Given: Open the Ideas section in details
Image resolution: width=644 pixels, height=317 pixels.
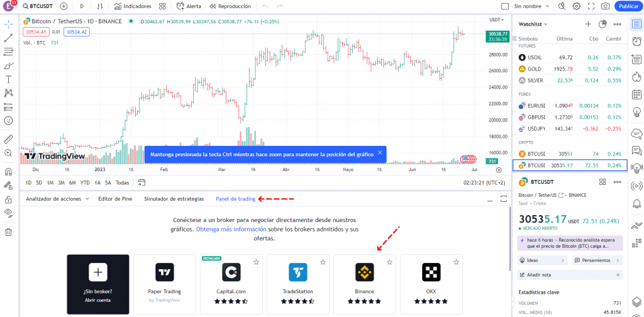Looking at the screenshot, I should point(543,260).
